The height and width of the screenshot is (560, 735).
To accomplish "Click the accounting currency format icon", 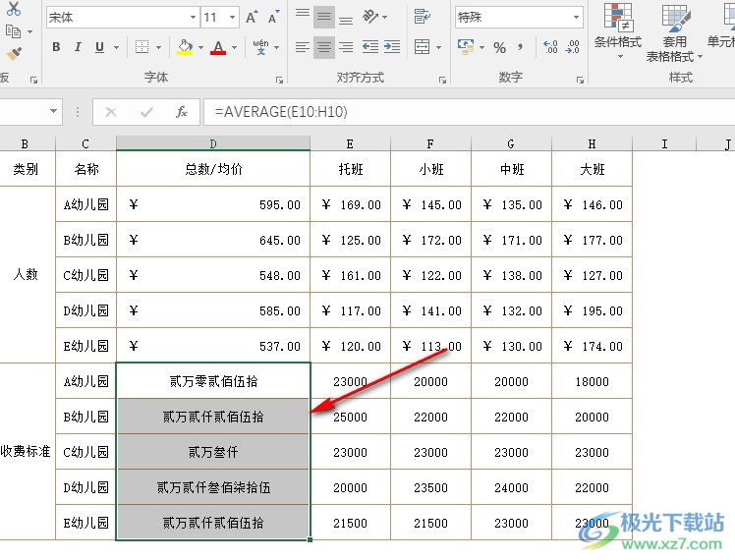I will (466, 47).
